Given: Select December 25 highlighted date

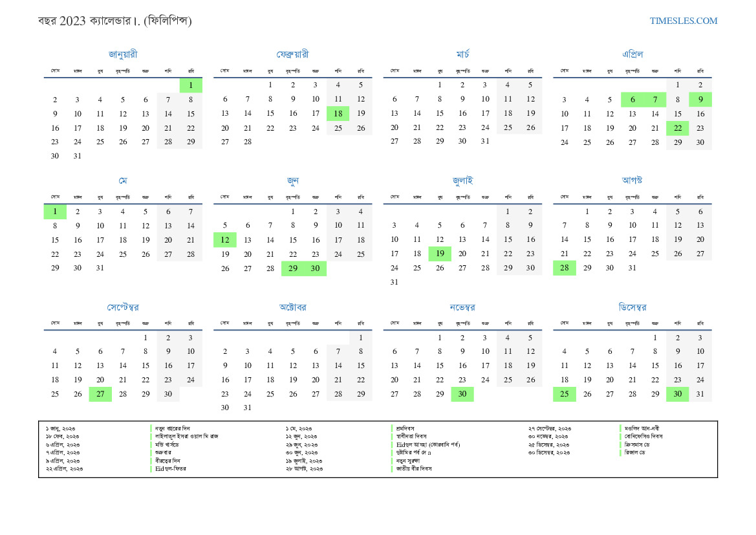Looking at the screenshot, I should point(564,395).
